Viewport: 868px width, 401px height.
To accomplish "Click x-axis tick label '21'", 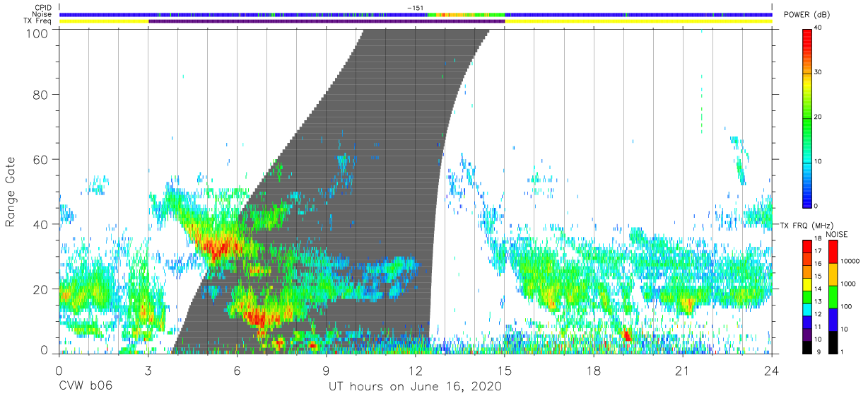I will 683,370.
